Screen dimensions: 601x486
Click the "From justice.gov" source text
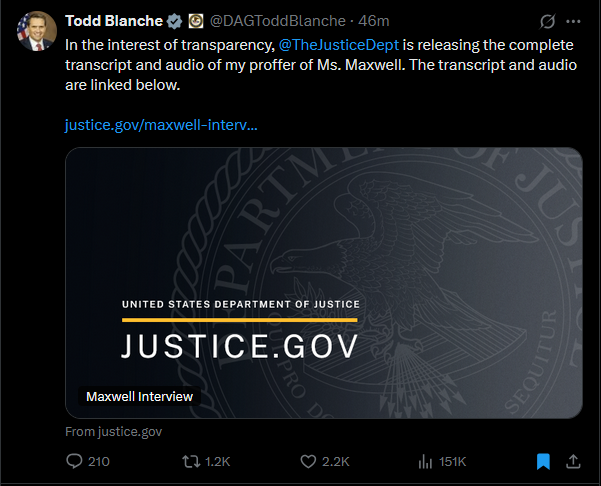click(113, 432)
